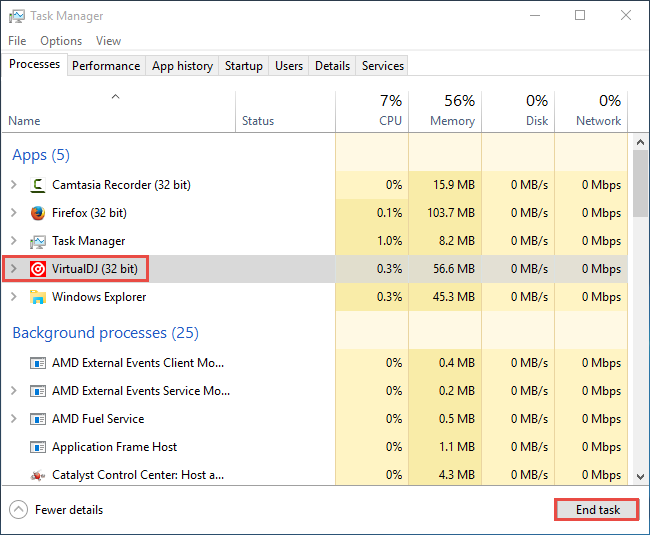Click the scrollbar down arrow

[640, 477]
